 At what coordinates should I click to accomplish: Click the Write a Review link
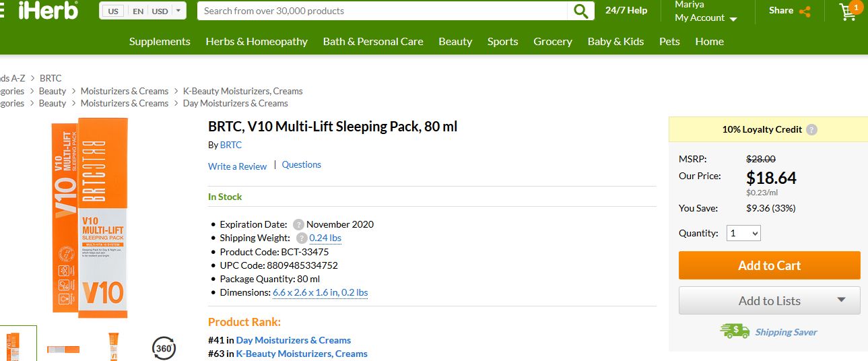(237, 166)
